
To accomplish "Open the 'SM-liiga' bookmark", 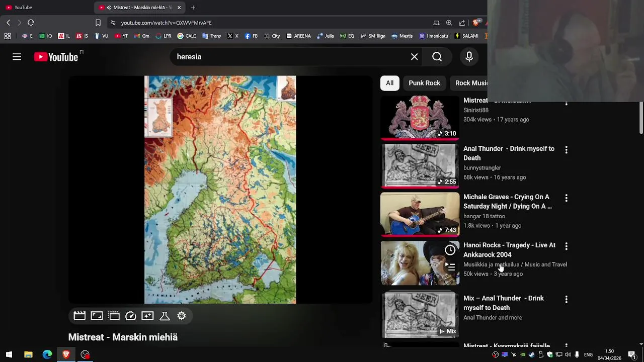I will pyautogui.click(x=373, y=36).
